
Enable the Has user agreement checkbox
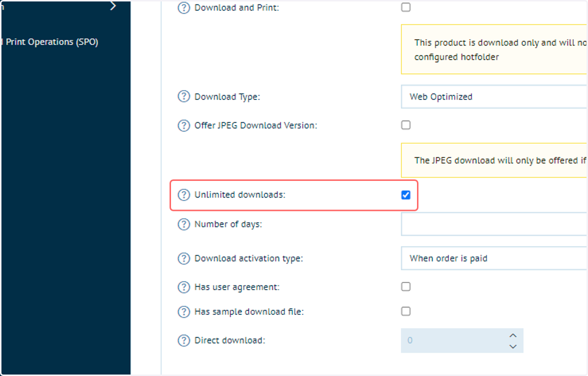click(x=406, y=287)
